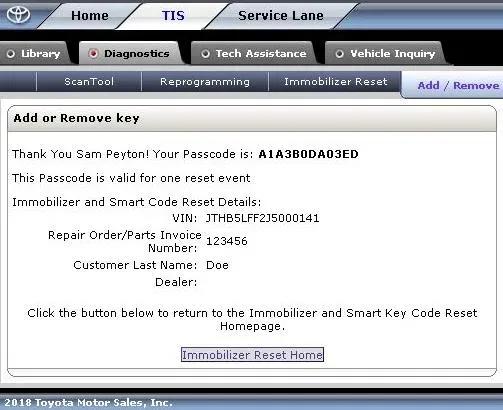The width and height of the screenshot is (503, 410).
Task: Select the Tech Assistance radio indicator
Action: (205, 53)
